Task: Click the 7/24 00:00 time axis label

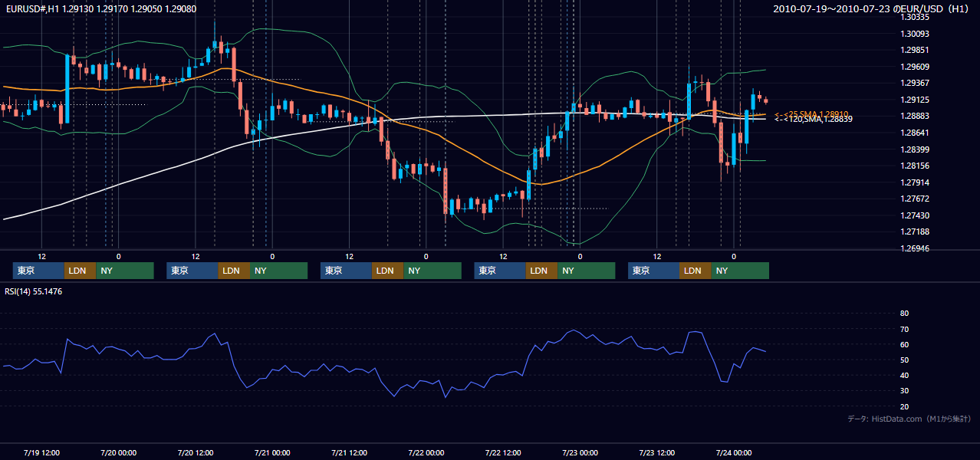Action: click(734, 452)
